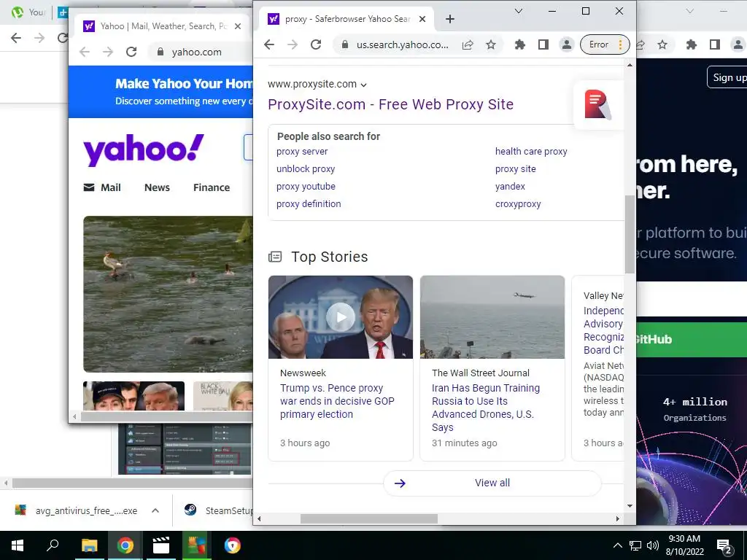
Task: Open the tab search chevron in search window
Action: click(519, 11)
